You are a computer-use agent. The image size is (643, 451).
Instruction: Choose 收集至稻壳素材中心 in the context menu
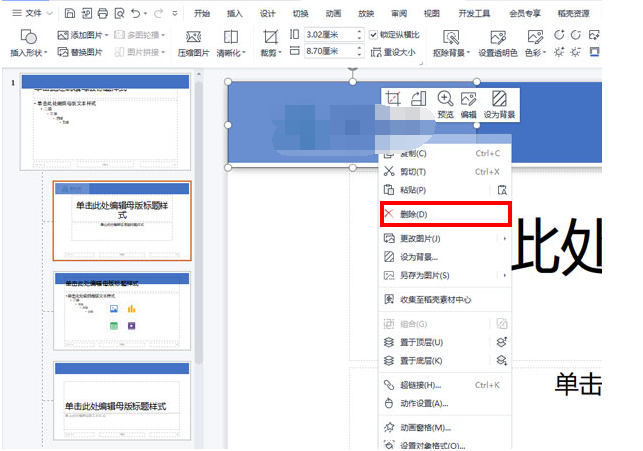[445, 299]
